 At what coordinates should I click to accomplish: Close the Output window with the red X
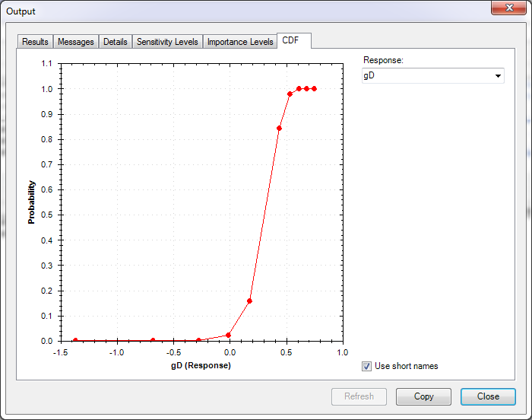504,9
